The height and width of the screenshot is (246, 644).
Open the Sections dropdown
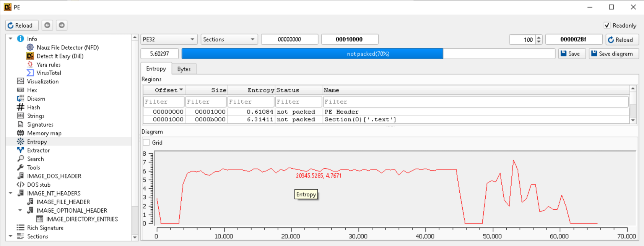[x=229, y=39]
